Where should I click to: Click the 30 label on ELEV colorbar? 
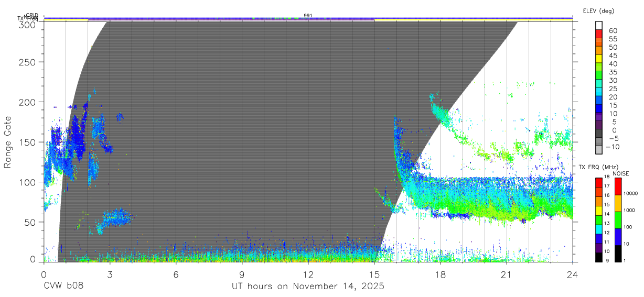[x=612, y=81]
